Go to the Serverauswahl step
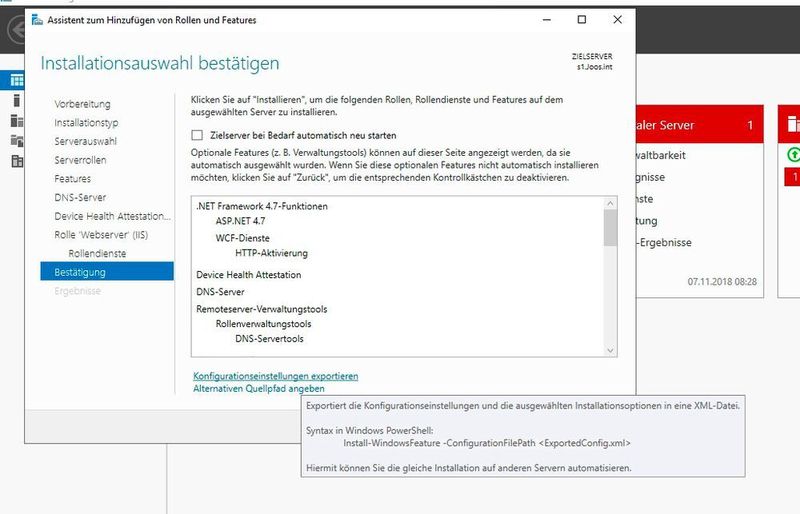This screenshot has width=800, height=514. tap(85, 141)
